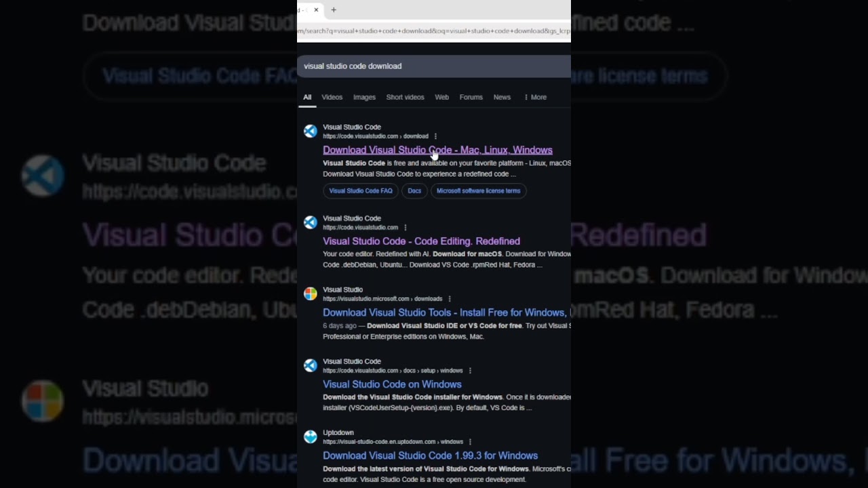Click the 'Visual Studio' site name above microsoft.com URL
The image size is (868, 488).
[342, 289]
